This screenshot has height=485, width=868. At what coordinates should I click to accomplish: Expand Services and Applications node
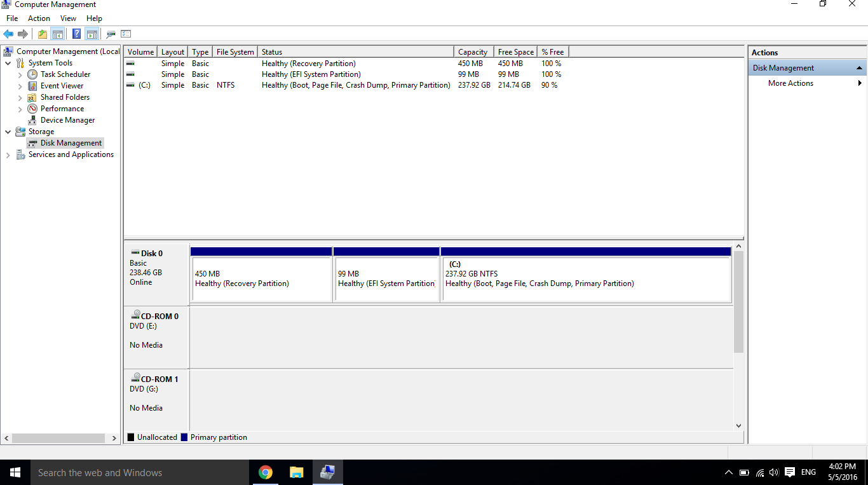(x=8, y=154)
